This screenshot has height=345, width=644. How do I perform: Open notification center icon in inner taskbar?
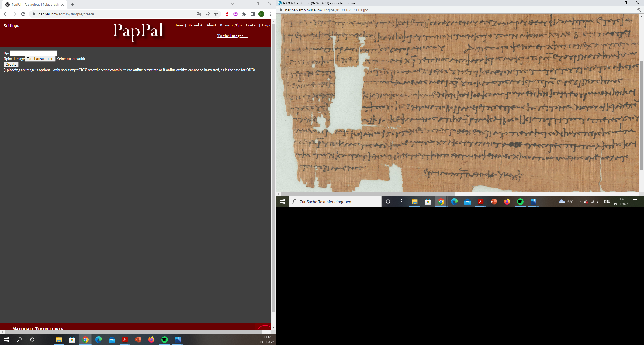tap(635, 202)
